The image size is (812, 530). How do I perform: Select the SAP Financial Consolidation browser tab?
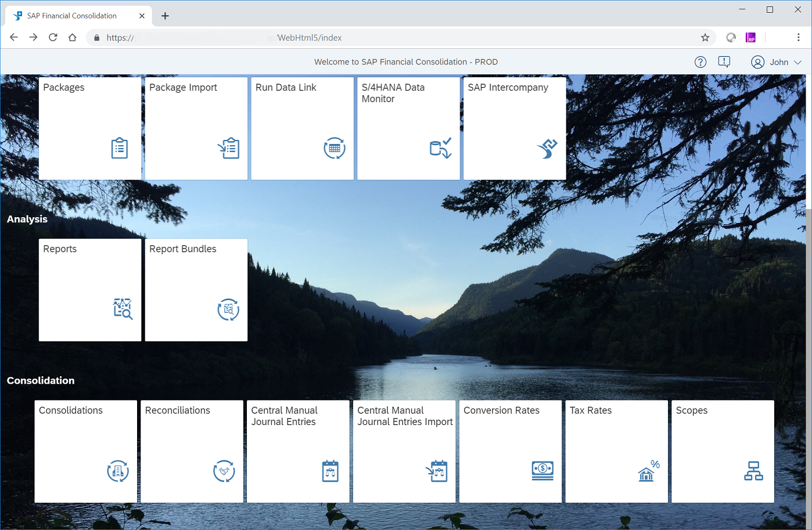pos(78,16)
